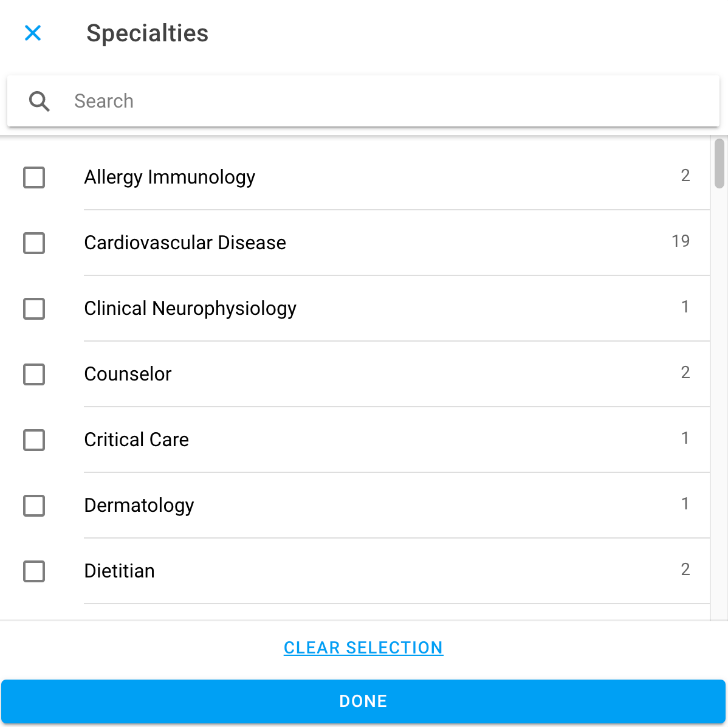Enable the Clinical Neurophysiology checkbox
The width and height of the screenshot is (728, 727).
[34, 309]
